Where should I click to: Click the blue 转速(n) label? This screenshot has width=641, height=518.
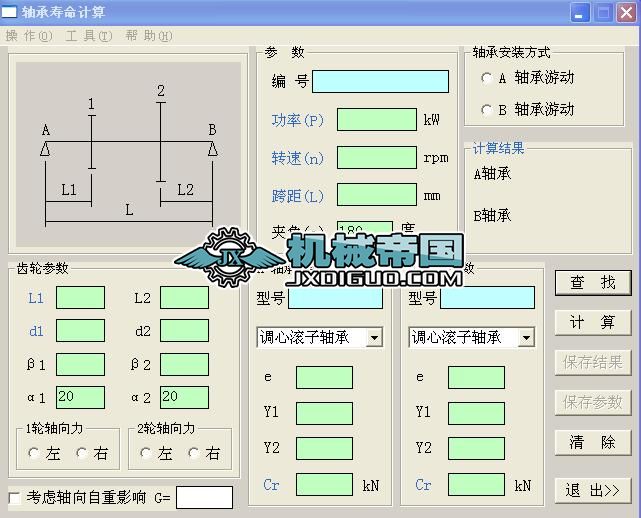(x=298, y=158)
